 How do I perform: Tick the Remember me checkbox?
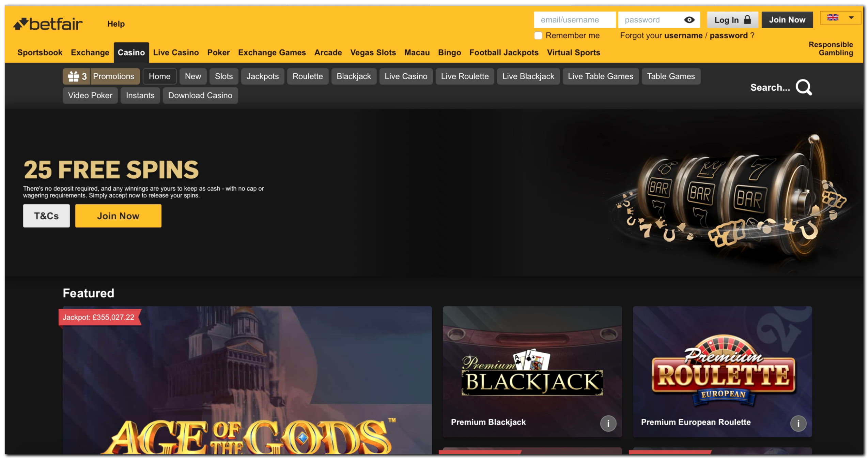click(538, 35)
